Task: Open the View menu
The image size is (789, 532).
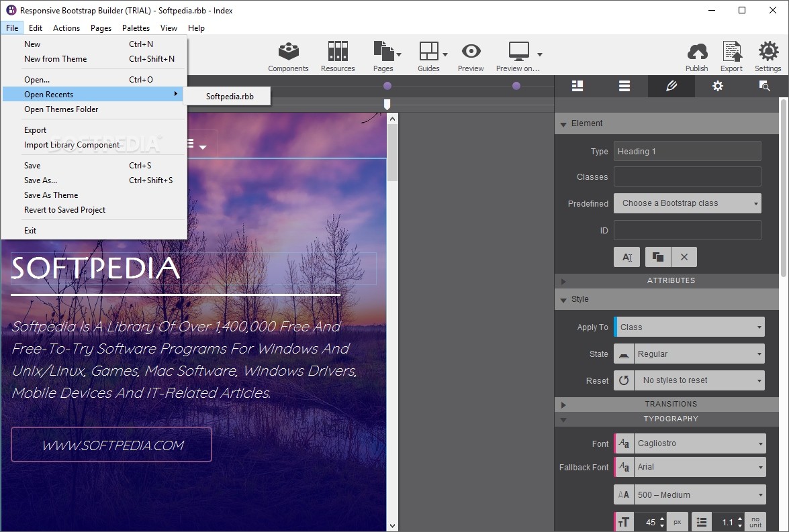Action: 169,28
